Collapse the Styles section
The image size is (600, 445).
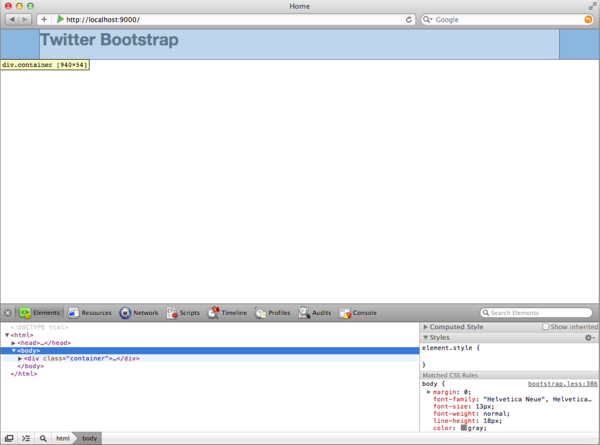click(425, 337)
